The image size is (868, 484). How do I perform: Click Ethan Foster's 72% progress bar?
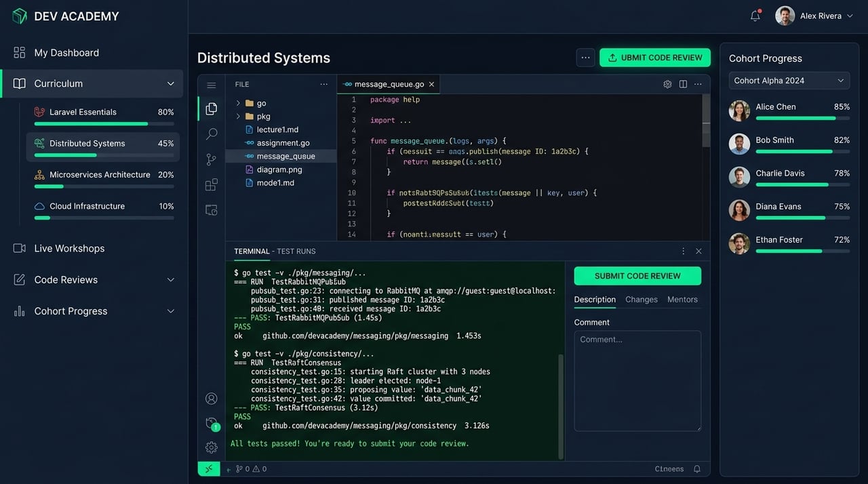(803, 251)
